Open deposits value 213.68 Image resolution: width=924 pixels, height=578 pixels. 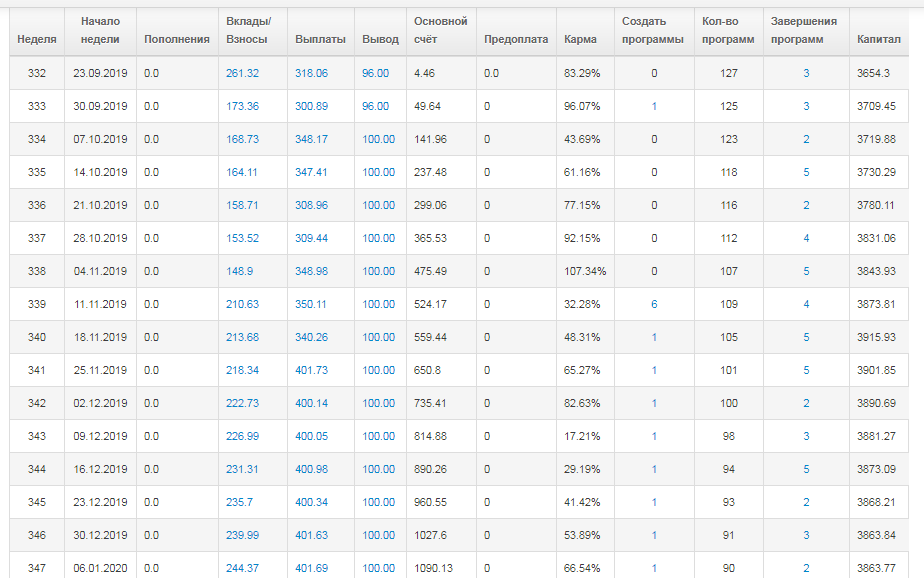242,337
